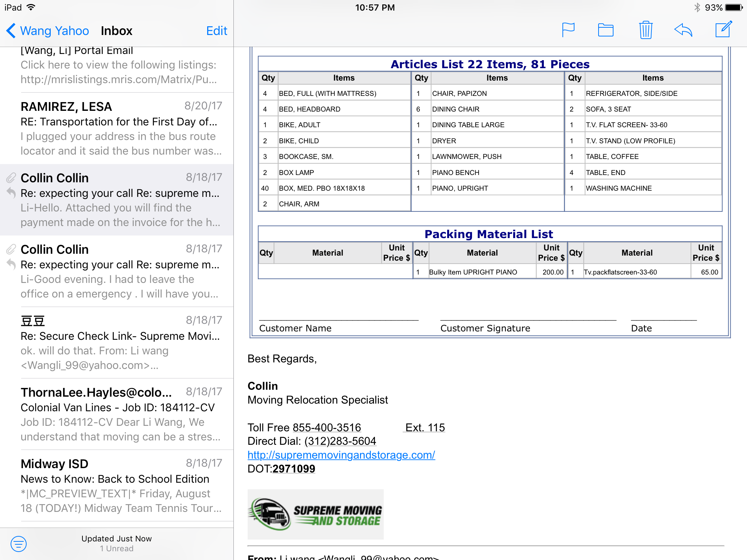Open the suprememovingandstorage.com link
Viewport: 747px width, 560px height.
point(341,455)
